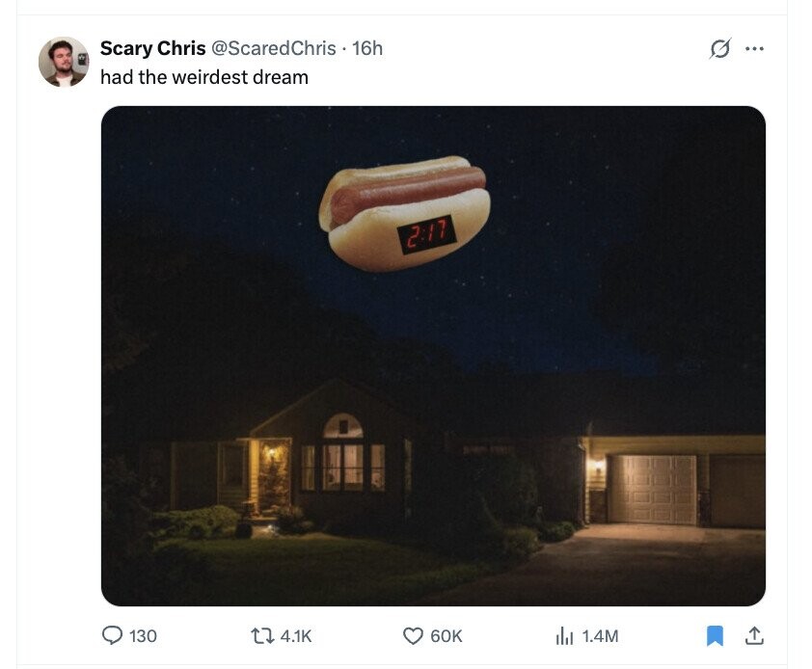The image size is (812, 669).
Task: Click the glowing front door in the photo
Action: 275,475
